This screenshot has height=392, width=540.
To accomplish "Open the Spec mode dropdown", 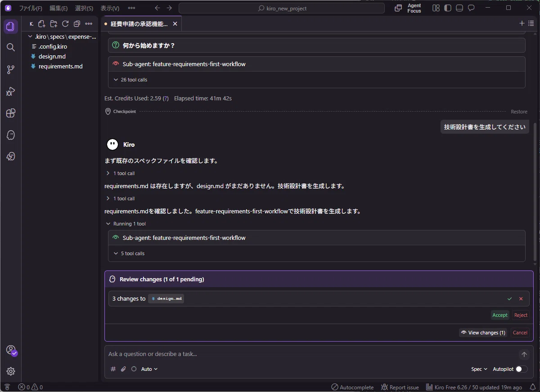I will (479, 369).
